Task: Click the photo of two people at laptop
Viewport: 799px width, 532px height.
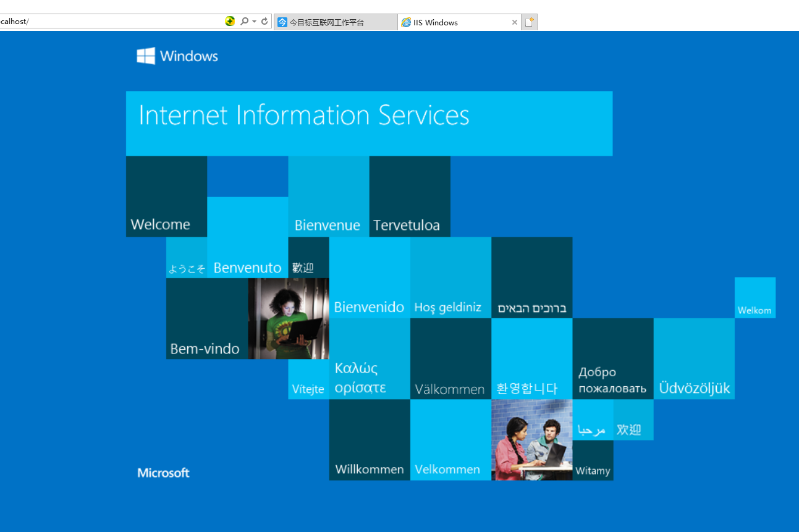Action: click(531, 440)
